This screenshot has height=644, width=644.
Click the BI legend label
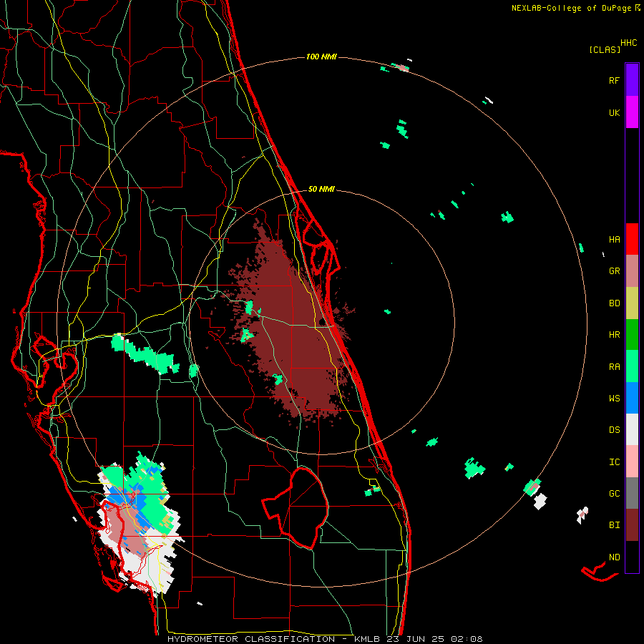click(615, 525)
